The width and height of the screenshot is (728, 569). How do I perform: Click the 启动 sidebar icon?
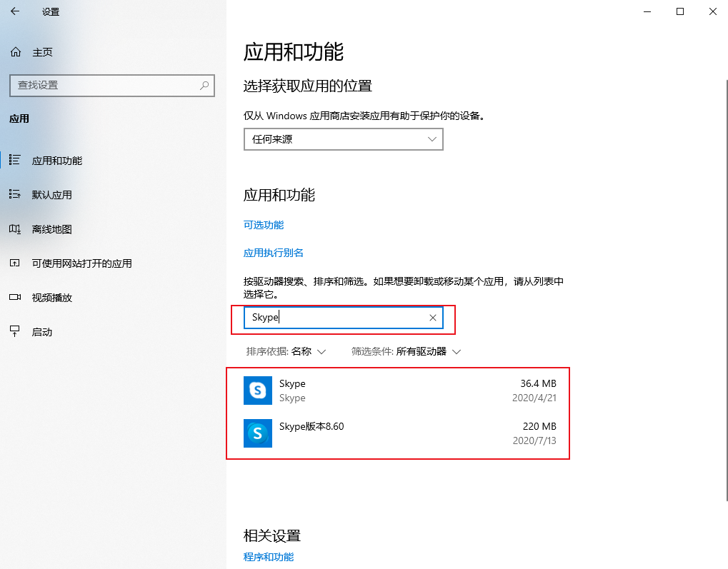pos(15,331)
